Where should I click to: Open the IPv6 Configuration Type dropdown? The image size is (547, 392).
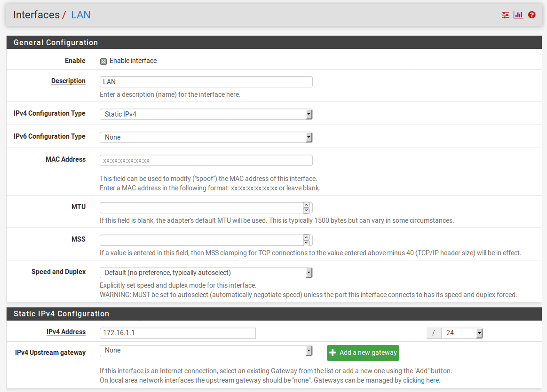pos(206,137)
